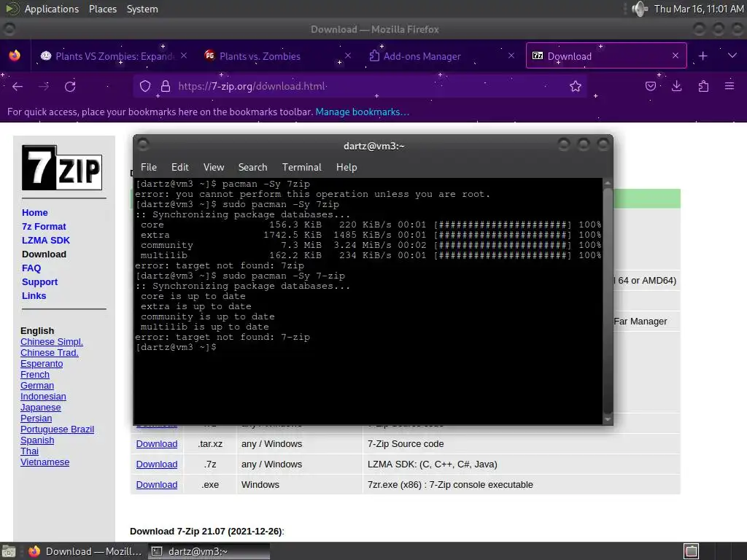This screenshot has width=747, height=560.
Task: Switch language to Indonesian
Action: pos(43,396)
